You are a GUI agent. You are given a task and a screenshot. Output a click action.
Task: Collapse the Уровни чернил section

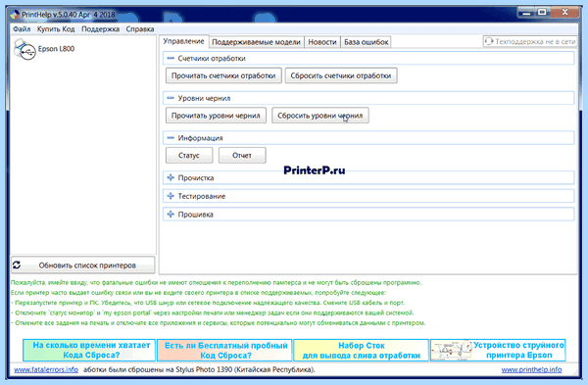point(171,98)
